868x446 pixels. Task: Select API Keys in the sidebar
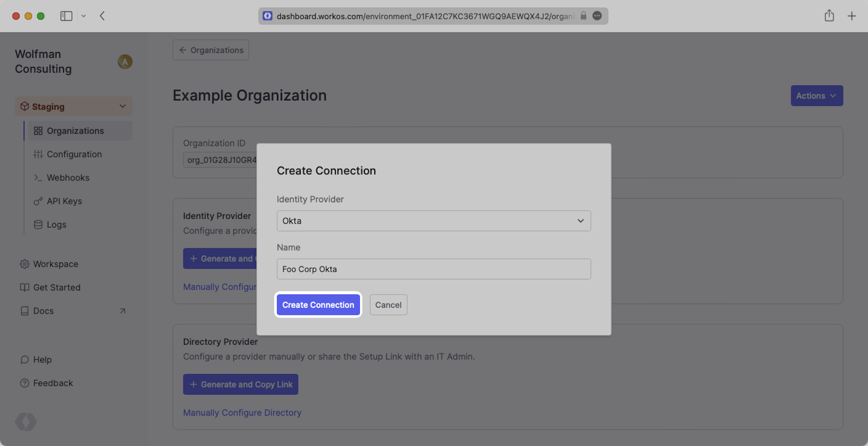(x=64, y=201)
